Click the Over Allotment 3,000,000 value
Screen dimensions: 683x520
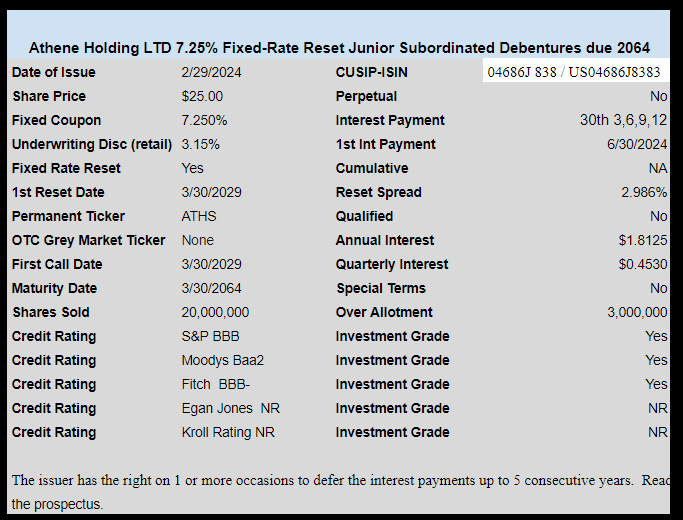[637, 312]
